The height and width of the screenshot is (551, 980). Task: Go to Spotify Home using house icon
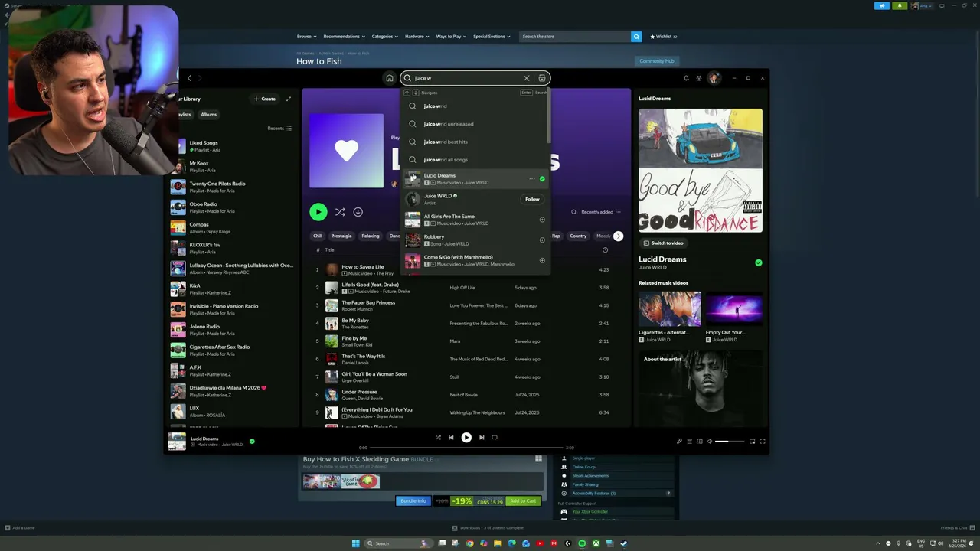tap(389, 78)
